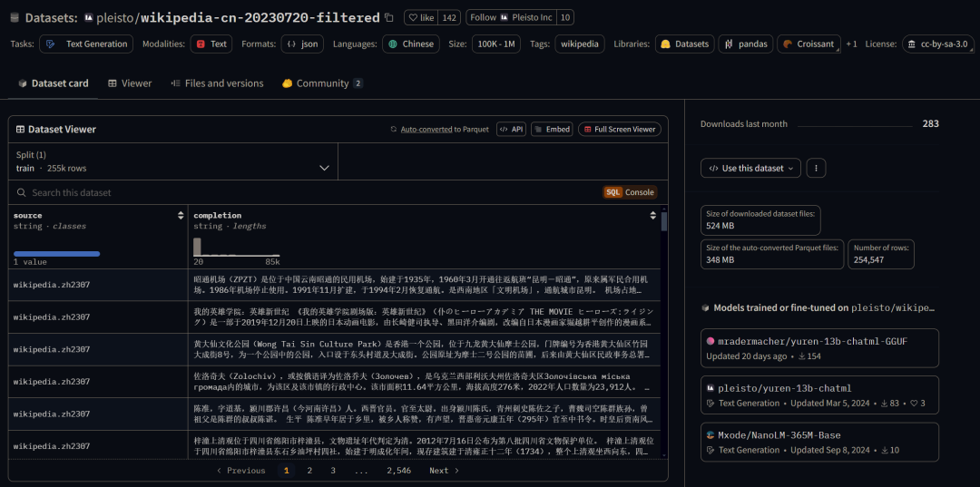Open the Community tab
This screenshot has height=487, width=980.
pyautogui.click(x=322, y=83)
